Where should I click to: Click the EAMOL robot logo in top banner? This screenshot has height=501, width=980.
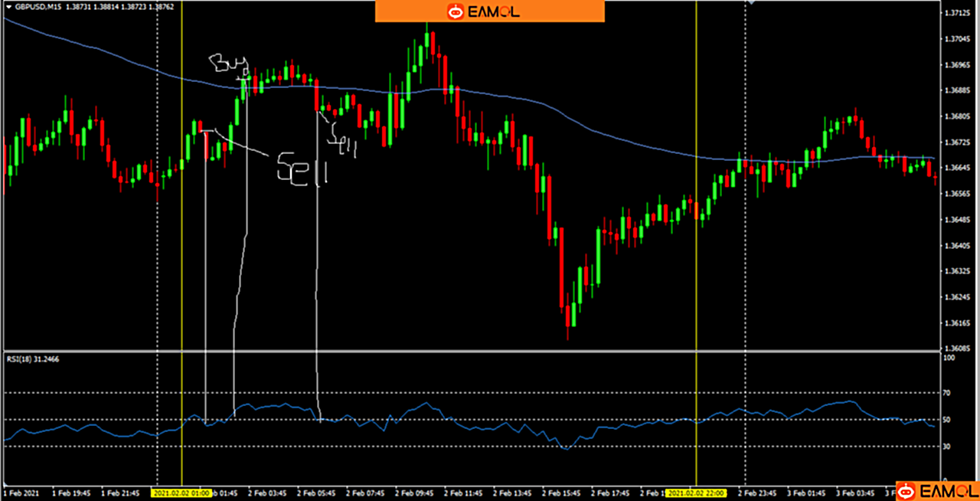click(456, 11)
